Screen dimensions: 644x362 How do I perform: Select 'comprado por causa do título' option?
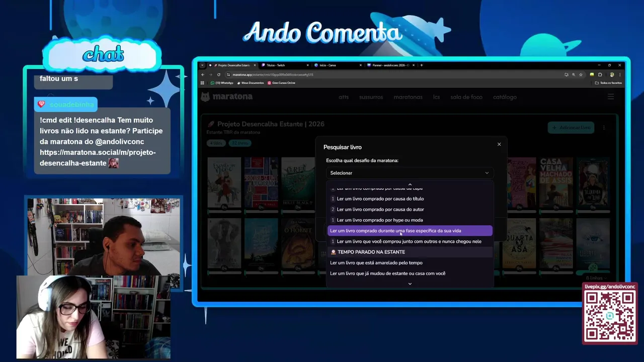point(410,199)
